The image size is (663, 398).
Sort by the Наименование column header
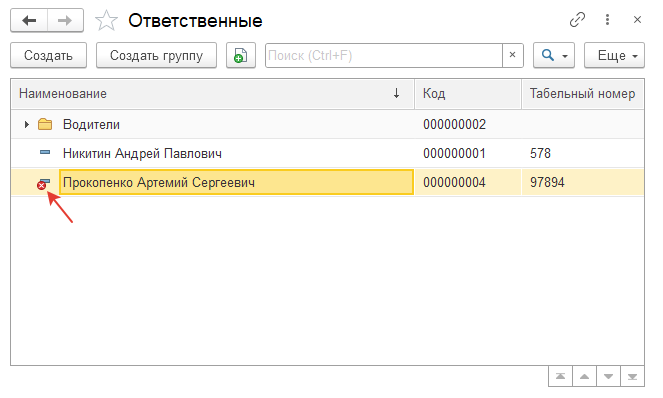tap(212, 93)
